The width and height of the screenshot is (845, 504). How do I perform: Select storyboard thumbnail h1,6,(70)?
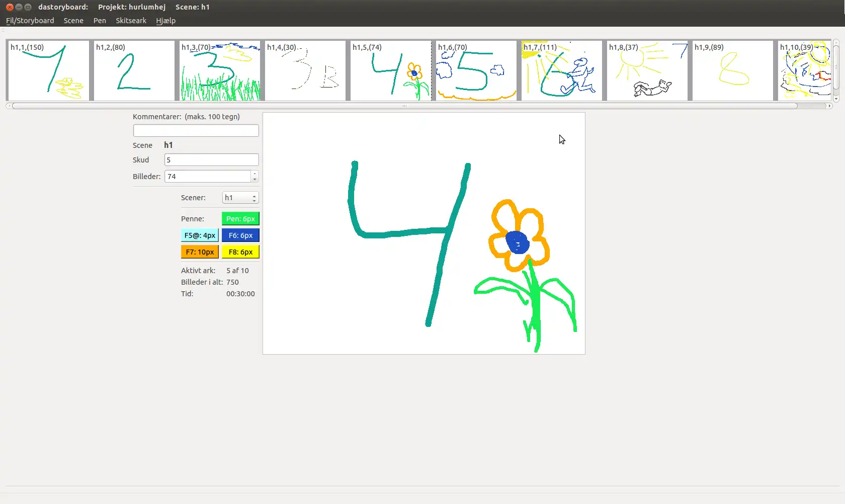coord(476,71)
